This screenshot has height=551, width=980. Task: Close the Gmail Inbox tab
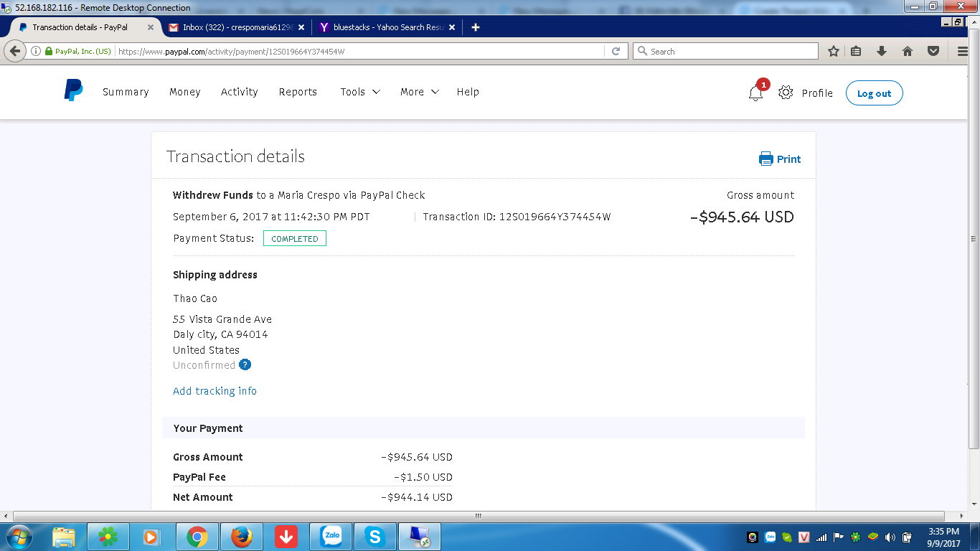click(301, 27)
